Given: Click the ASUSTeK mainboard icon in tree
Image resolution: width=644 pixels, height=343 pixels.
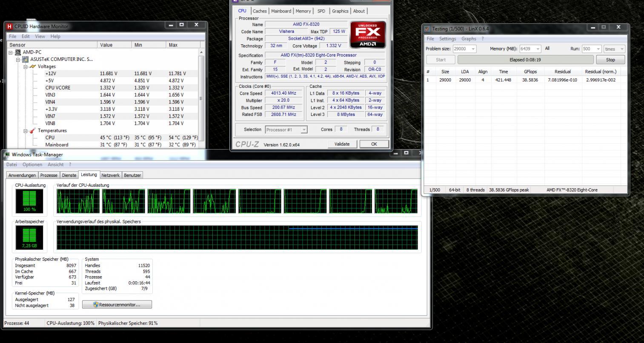Looking at the screenshot, I should tap(25, 59).
